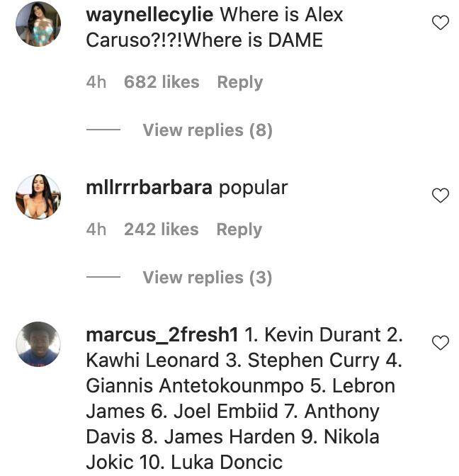Show the 3 replies under mllrrrbarbara's comment
The image size is (459, 476).
coord(207,278)
